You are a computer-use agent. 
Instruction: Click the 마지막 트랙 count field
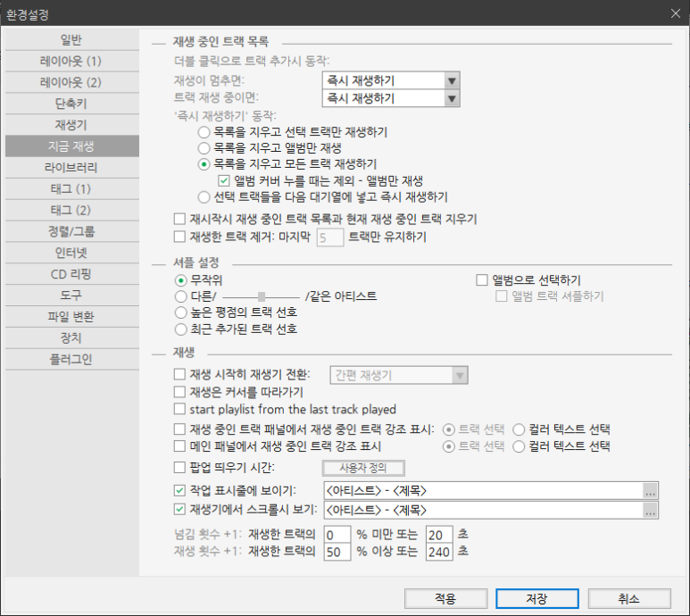[x=330, y=237]
